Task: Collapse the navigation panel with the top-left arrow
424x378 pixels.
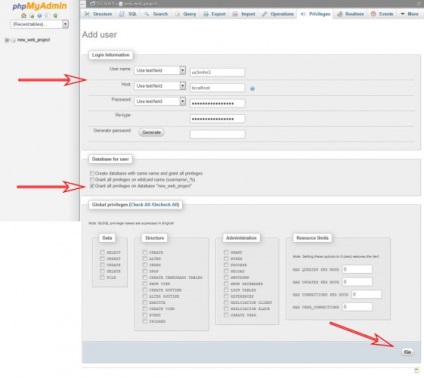Action: point(82,4)
